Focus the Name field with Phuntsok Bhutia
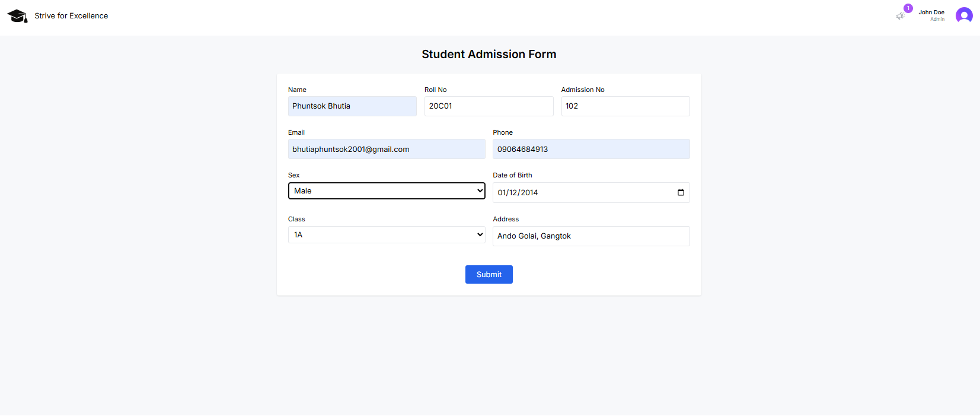The height and width of the screenshot is (416, 980). pos(352,106)
